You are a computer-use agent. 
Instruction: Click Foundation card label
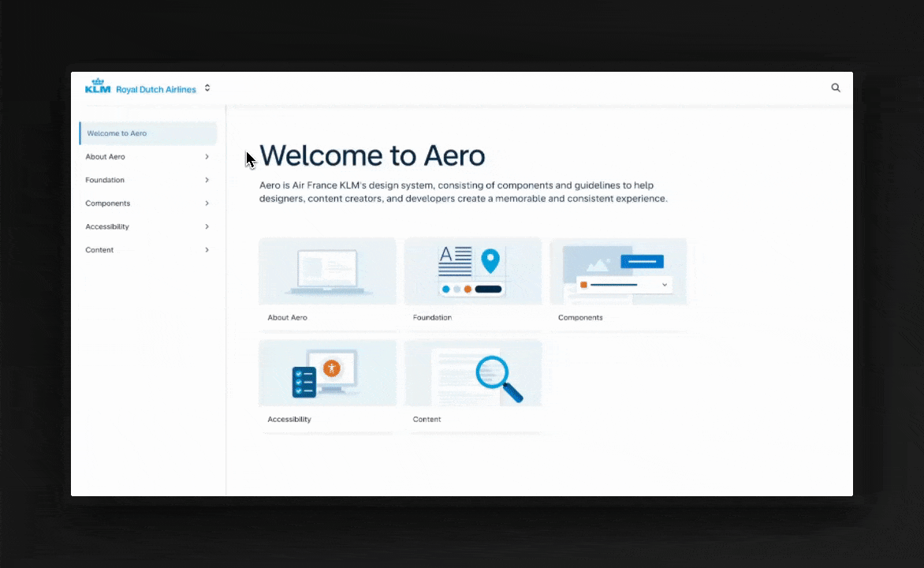click(433, 317)
